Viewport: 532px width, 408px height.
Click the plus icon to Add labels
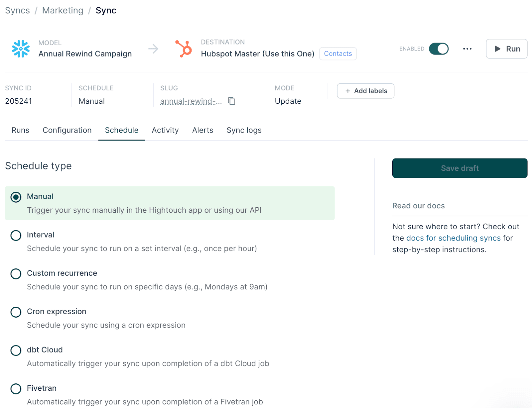(348, 91)
